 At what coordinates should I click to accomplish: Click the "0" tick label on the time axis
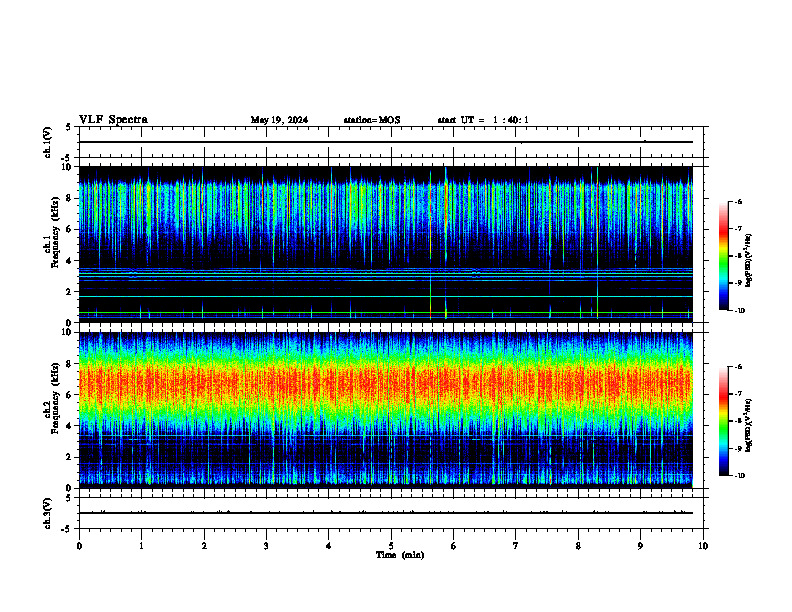(79, 546)
